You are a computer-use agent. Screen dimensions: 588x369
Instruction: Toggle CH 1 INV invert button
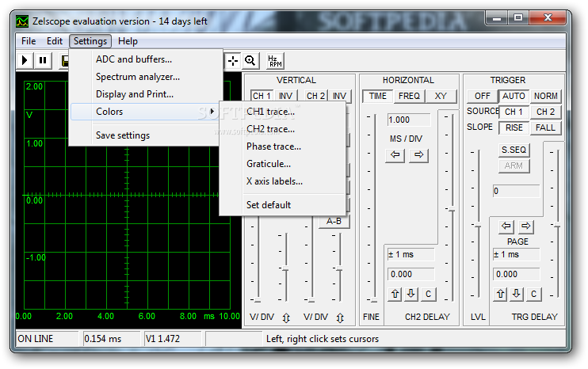pos(286,96)
